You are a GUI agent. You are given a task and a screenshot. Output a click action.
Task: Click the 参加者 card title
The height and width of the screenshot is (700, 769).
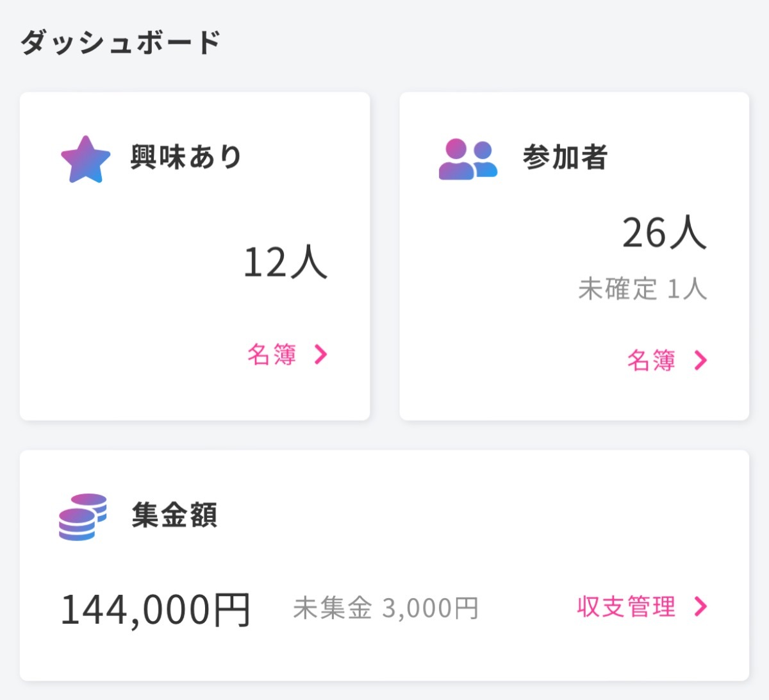coord(565,157)
